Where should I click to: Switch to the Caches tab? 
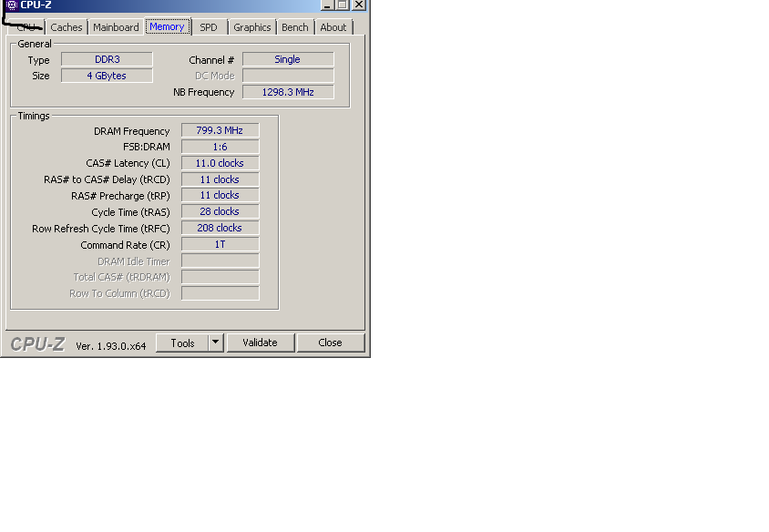click(67, 27)
